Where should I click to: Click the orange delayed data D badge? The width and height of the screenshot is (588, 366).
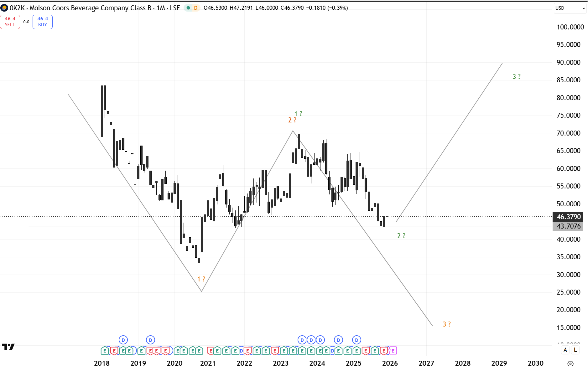196,8
